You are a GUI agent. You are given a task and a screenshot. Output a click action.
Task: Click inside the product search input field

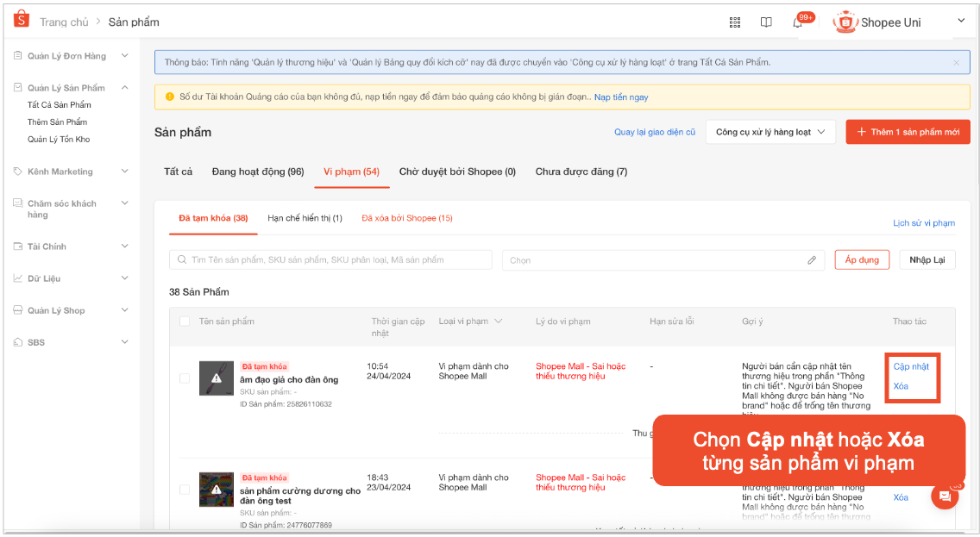[330, 259]
